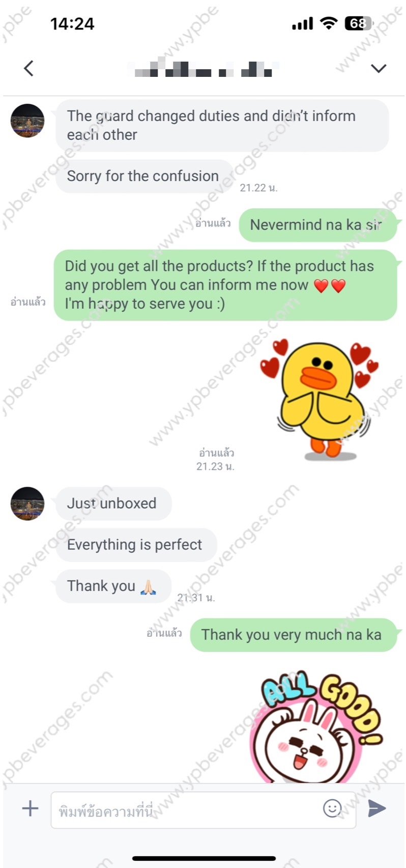
Task: Tap the Just unboxed message bubble
Action: point(113,503)
